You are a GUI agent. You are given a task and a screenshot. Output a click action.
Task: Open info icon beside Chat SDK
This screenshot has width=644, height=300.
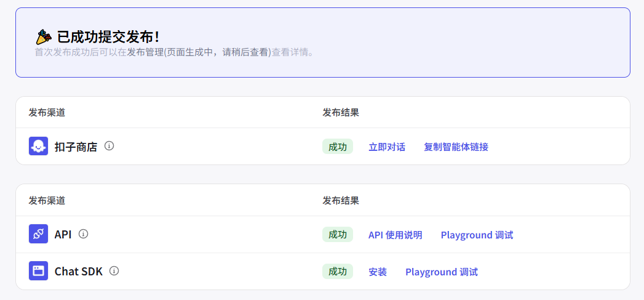(x=114, y=271)
